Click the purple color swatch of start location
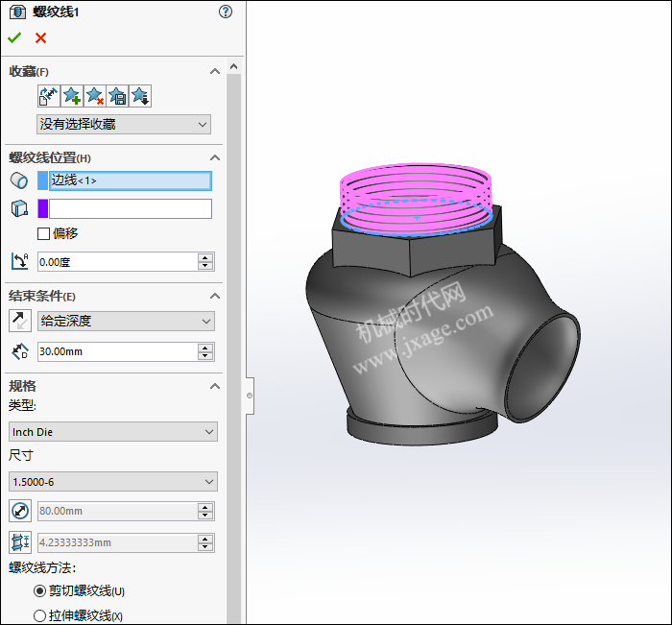672x625 pixels. click(43, 208)
